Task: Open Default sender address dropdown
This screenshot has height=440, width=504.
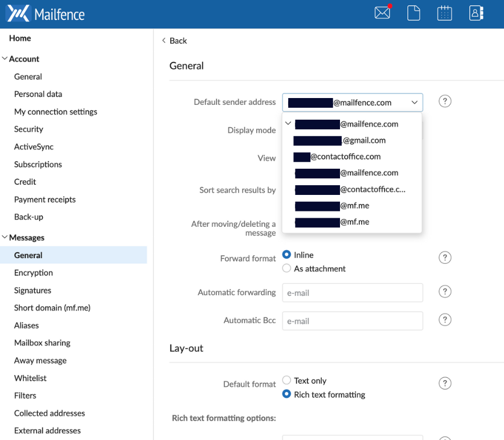Action: [353, 103]
